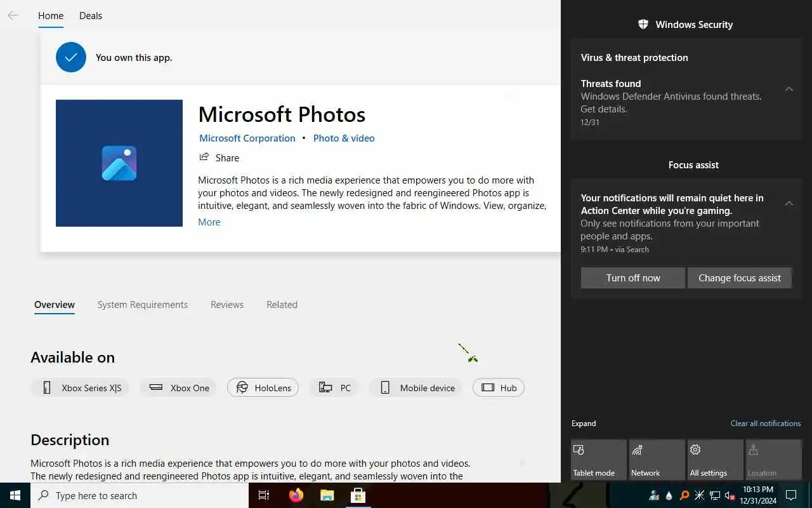Click the Description section heading

point(70,440)
